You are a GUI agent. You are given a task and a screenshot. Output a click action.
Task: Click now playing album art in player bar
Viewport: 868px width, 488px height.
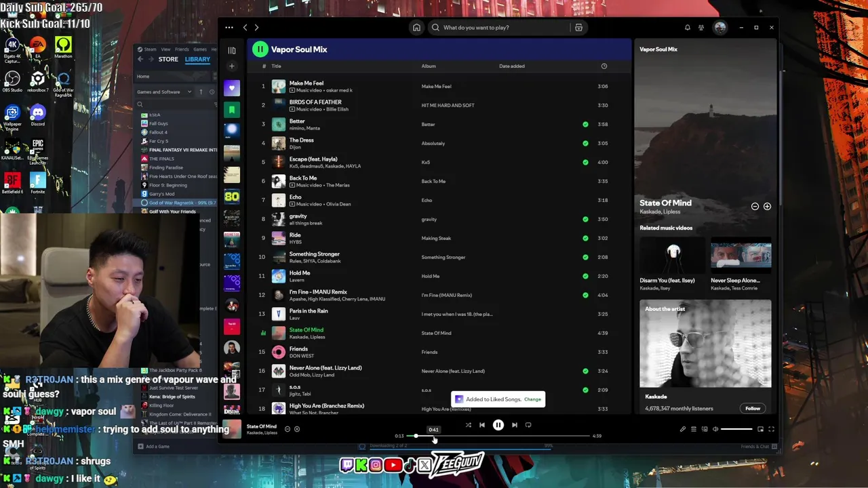(232, 429)
